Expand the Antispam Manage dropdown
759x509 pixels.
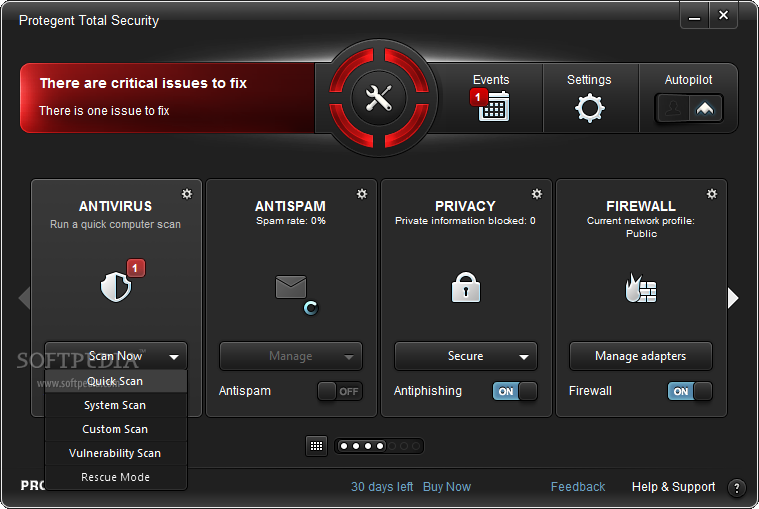click(x=291, y=357)
